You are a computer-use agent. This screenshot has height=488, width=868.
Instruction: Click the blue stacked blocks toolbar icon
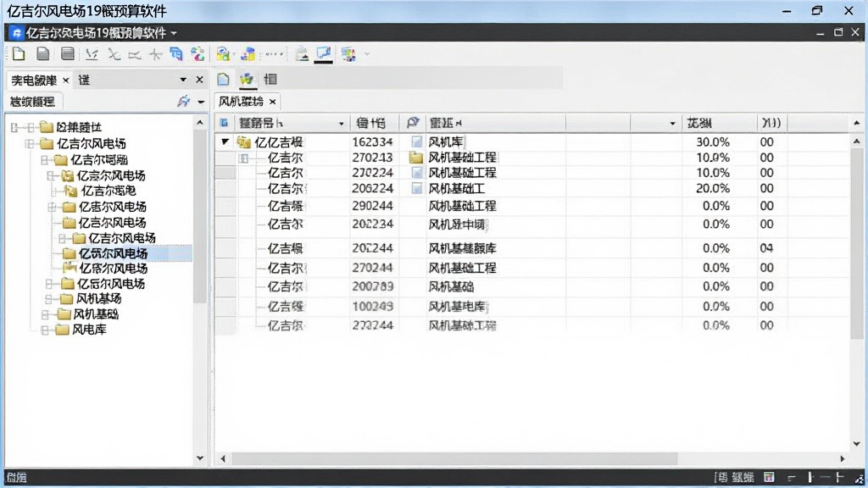248,53
